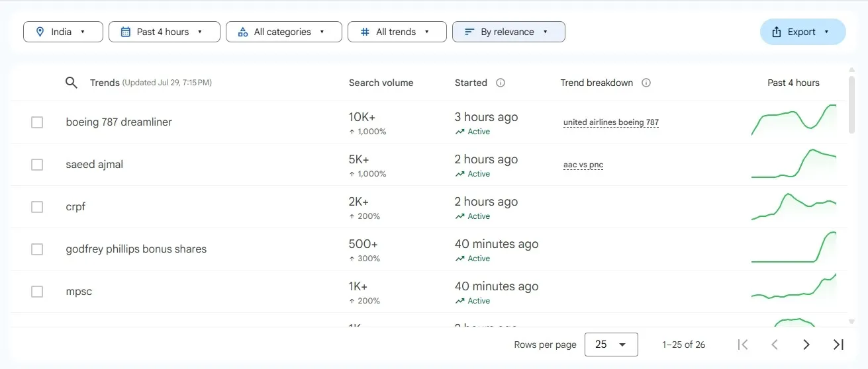Open the Rows per page selector
This screenshot has height=369, width=868.
point(610,345)
